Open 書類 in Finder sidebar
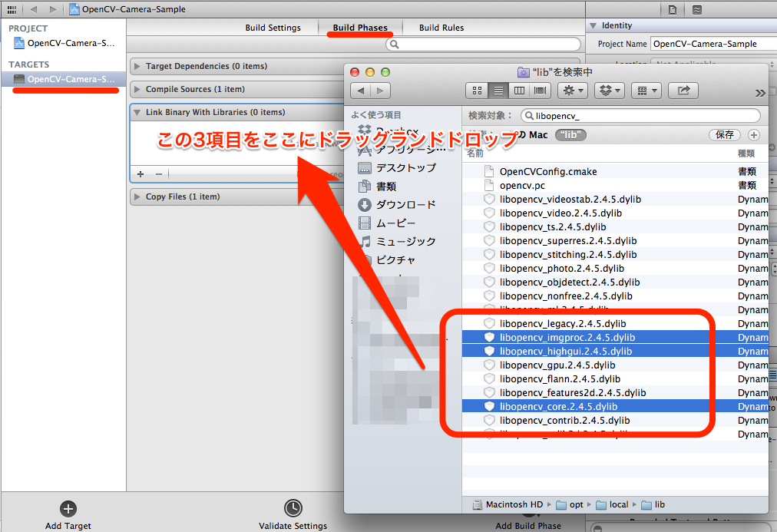 pyautogui.click(x=377, y=187)
